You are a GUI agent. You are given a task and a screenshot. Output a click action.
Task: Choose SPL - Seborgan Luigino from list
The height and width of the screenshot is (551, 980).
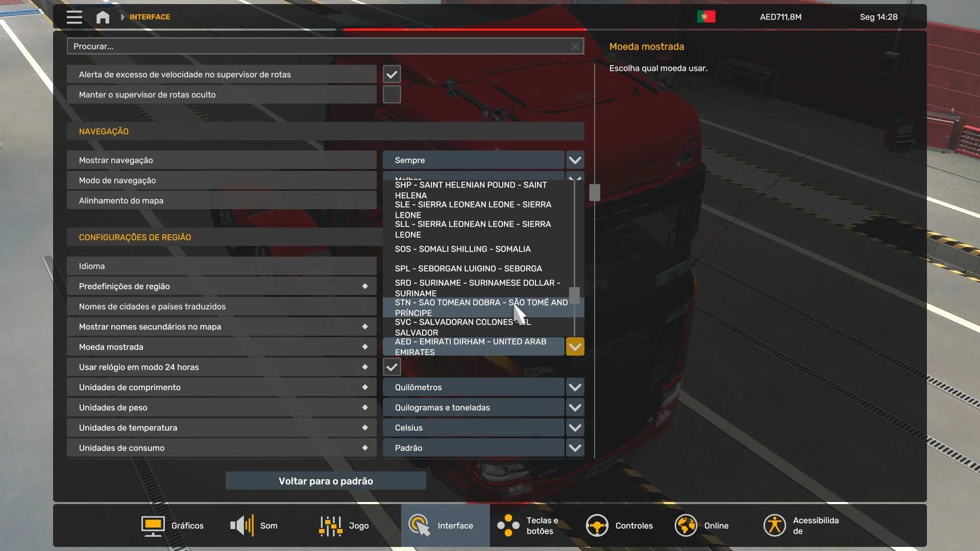tap(468, 269)
